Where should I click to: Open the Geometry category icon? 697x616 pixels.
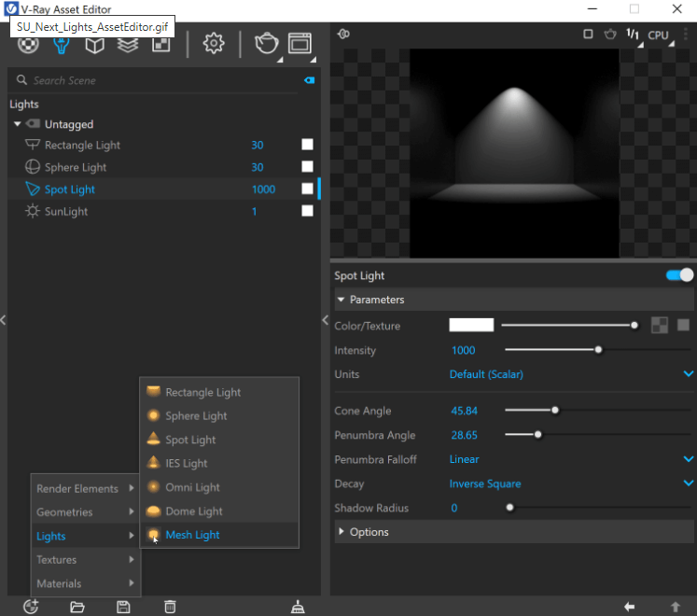(94, 45)
